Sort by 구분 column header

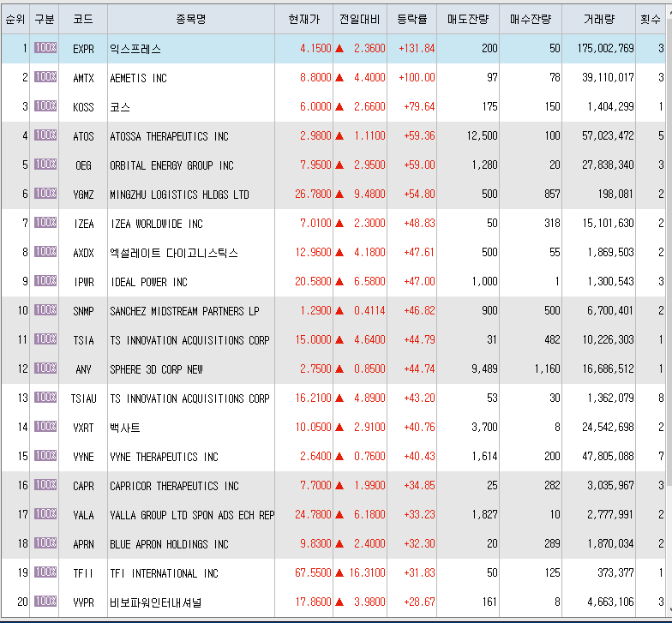(x=45, y=19)
